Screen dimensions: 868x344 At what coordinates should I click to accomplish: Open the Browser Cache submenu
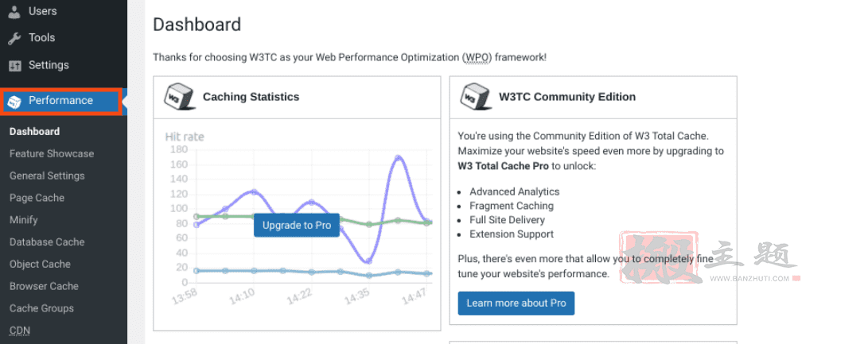coord(44,287)
